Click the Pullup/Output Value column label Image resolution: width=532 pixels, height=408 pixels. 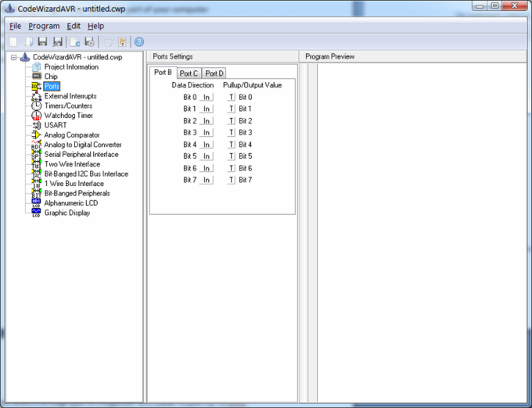point(253,85)
